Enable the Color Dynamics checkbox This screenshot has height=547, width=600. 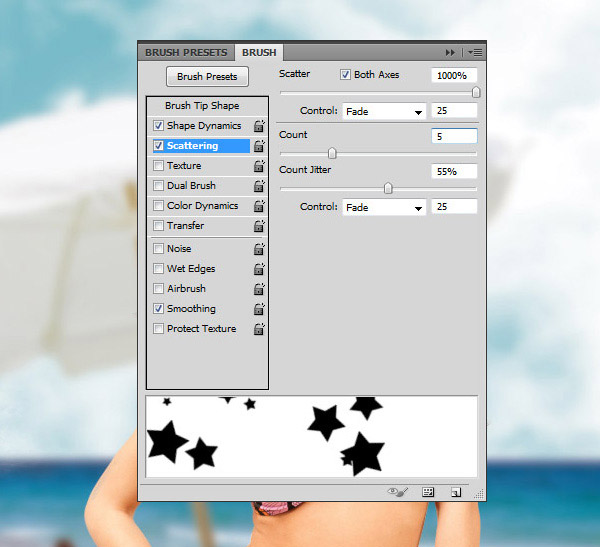[x=158, y=206]
